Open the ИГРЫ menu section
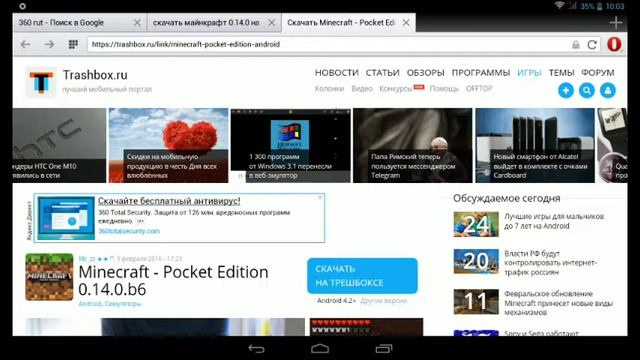 [529, 73]
